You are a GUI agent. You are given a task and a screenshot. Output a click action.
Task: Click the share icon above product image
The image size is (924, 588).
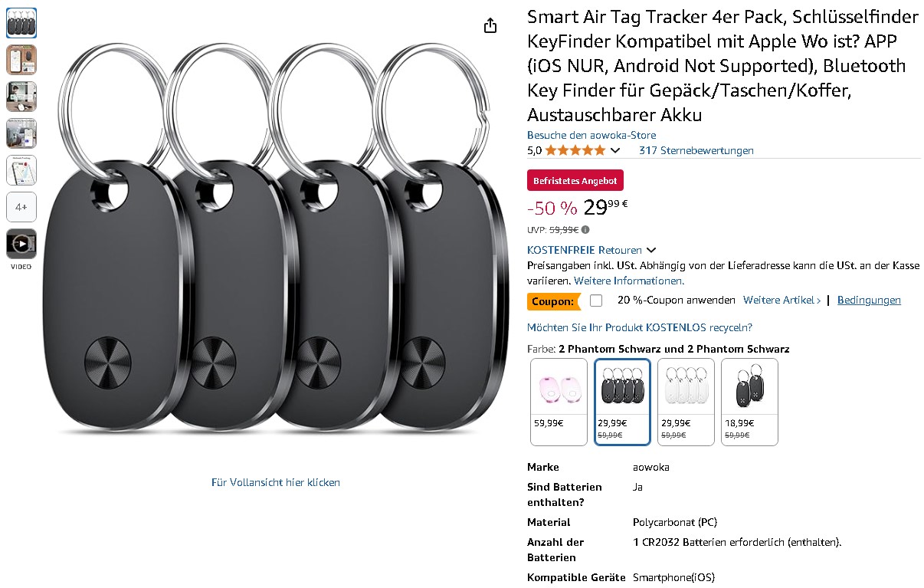[x=490, y=26]
